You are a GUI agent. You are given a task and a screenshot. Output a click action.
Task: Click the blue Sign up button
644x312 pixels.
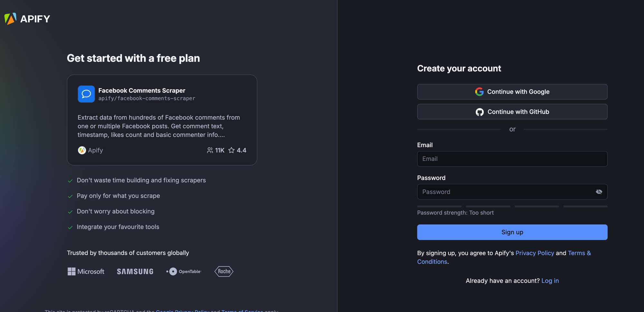click(x=512, y=232)
